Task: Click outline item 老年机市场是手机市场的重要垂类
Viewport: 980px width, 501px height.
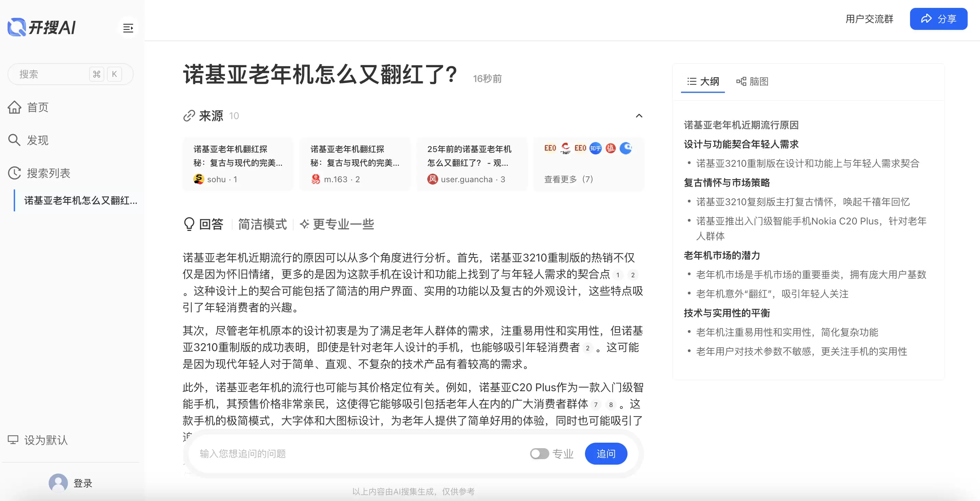Action: click(811, 275)
